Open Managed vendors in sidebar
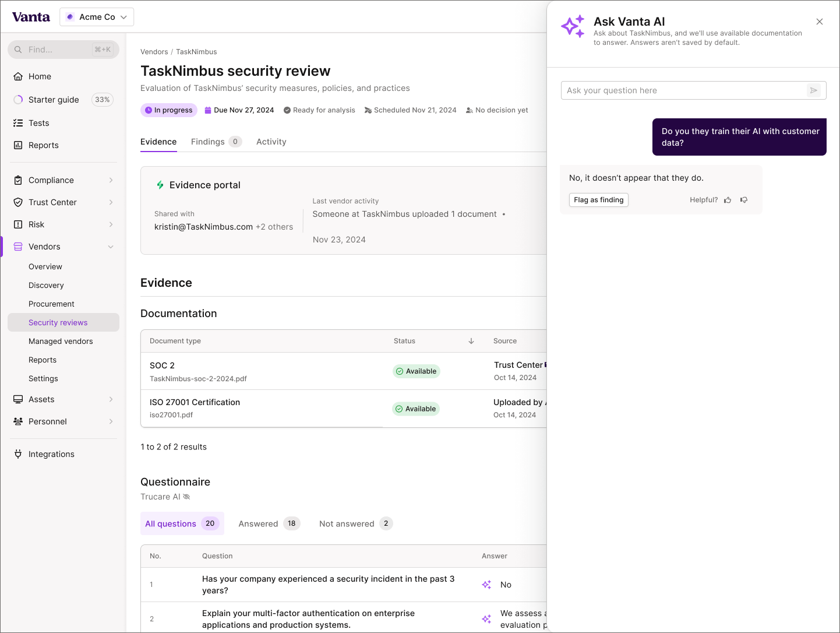Screen dimensions: 840x633 pos(61,341)
